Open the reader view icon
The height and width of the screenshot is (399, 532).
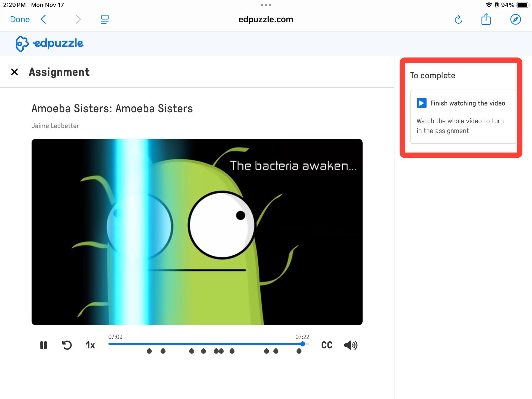point(105,19)
